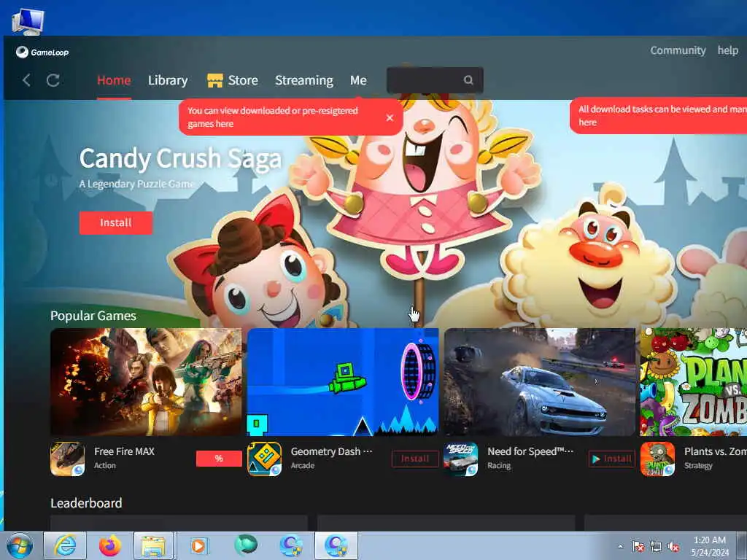Click the Action Center flag tray icon
This screenshot has width=747, height=560.
(638, 546)
